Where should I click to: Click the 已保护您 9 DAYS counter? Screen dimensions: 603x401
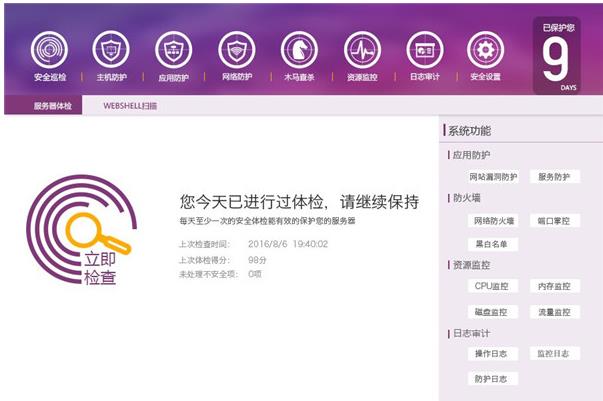click(556, 56)
